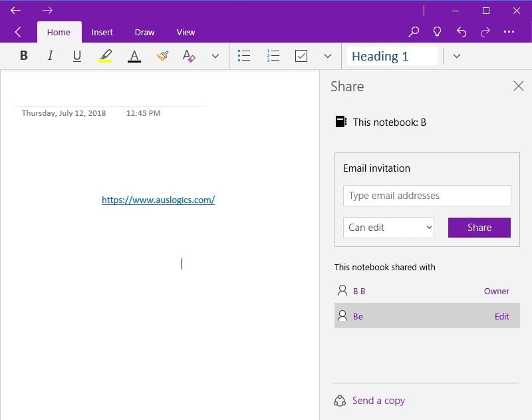Open the Draw tab

[144, 32]
